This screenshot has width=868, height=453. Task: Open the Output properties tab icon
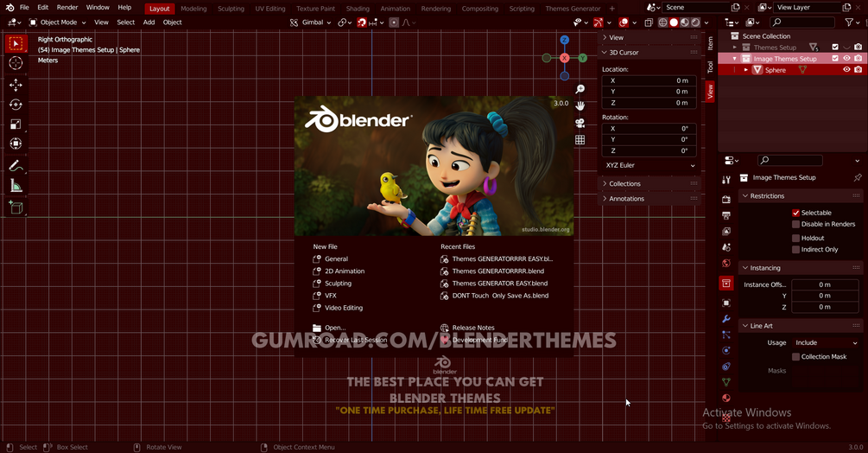726,215
